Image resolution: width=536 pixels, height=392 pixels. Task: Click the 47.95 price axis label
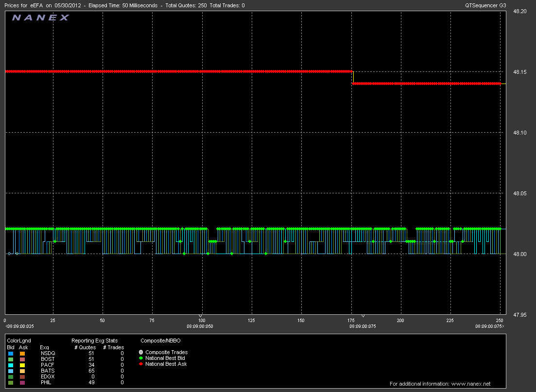520,315
